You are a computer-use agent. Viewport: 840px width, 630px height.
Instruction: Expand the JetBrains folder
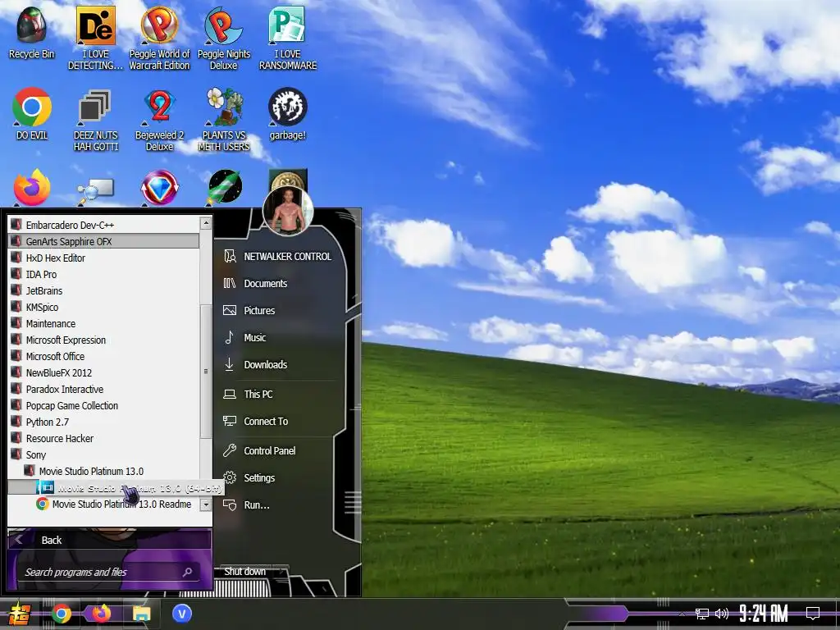coord(104,291)
